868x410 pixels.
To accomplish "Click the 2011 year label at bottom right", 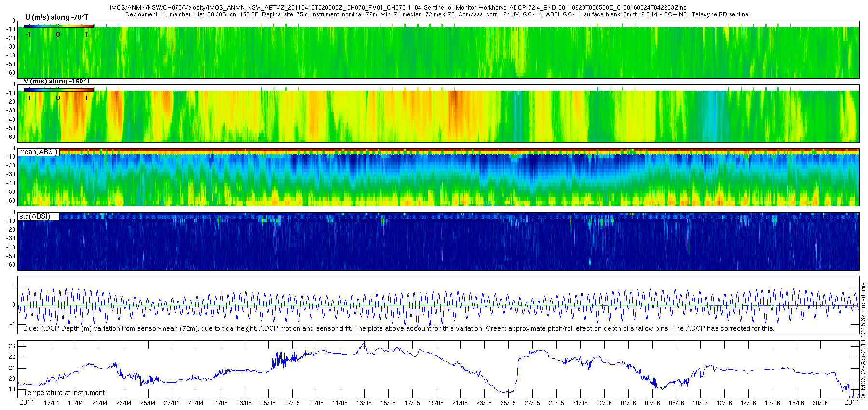I will point(852,402).
